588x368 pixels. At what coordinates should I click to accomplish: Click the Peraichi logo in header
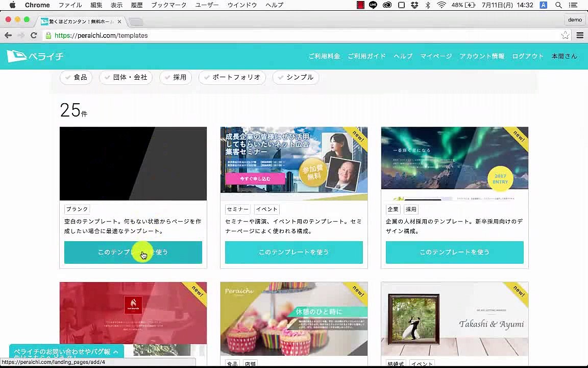click(35, 56)
